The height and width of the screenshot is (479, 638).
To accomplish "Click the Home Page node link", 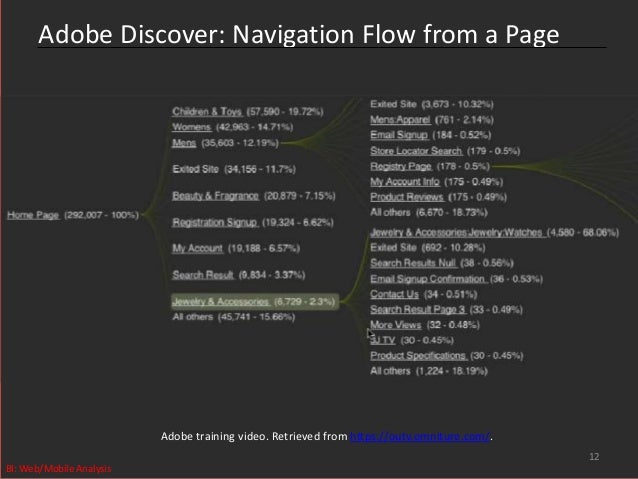I will (x=33, y=215).
